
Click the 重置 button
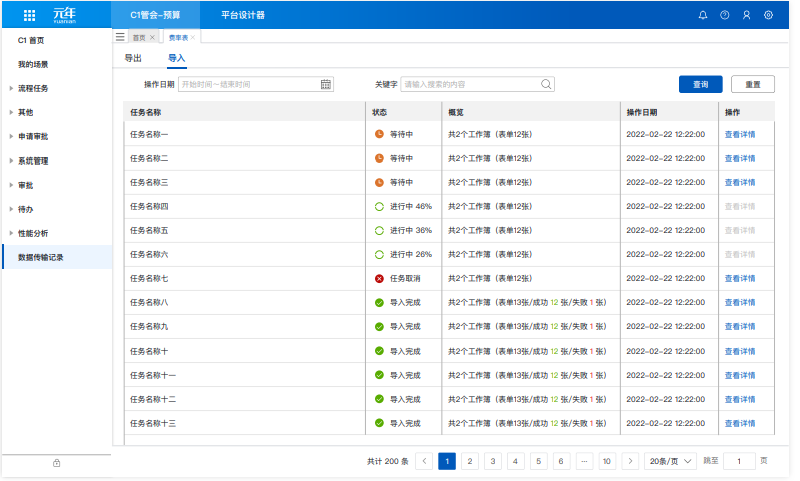point(752,85)
